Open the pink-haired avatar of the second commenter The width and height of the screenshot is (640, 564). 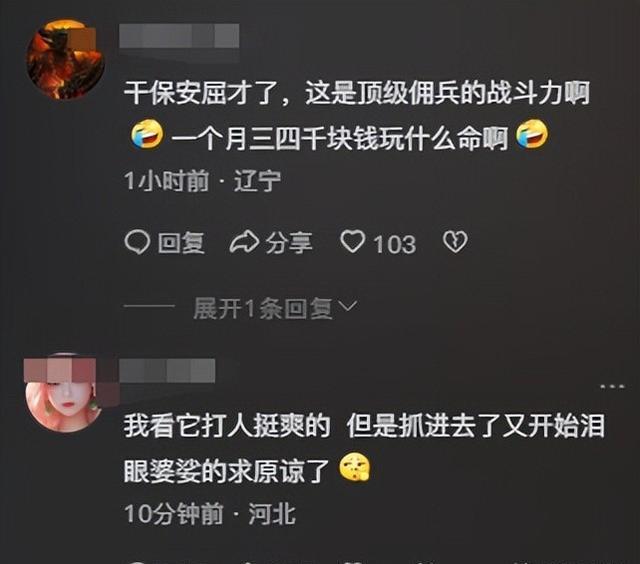click(65, 393)
